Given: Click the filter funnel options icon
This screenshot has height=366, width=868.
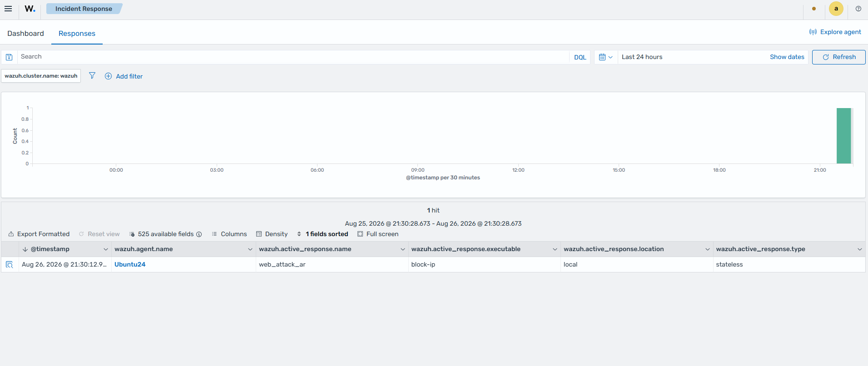Looking at the screenshot, I should (x=92, y=76).
